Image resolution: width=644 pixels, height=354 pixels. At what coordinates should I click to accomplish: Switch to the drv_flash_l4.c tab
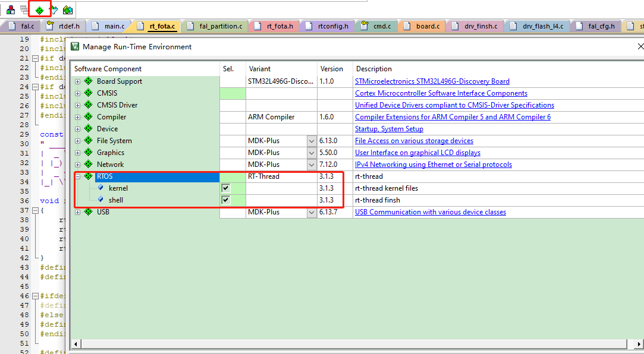[537, 26]
